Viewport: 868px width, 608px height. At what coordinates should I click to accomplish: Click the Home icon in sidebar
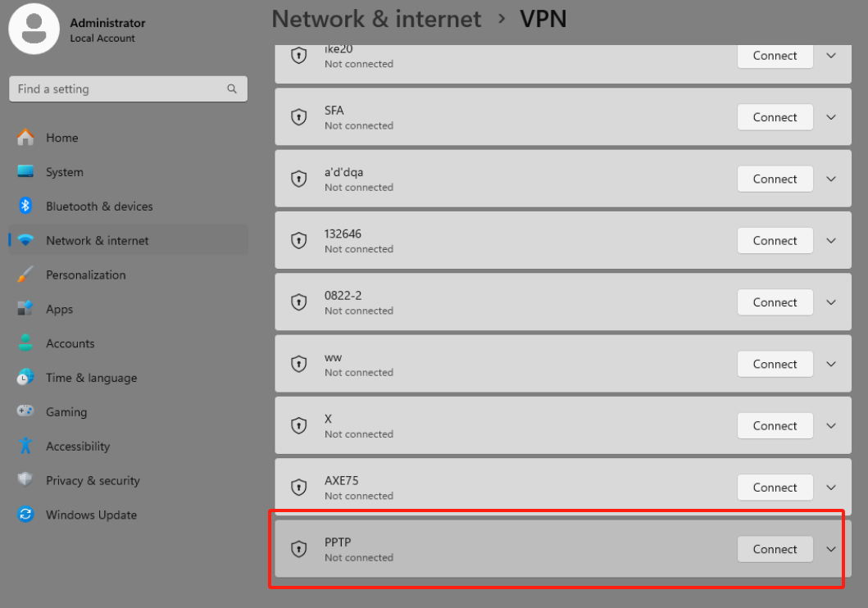(25, 137)
